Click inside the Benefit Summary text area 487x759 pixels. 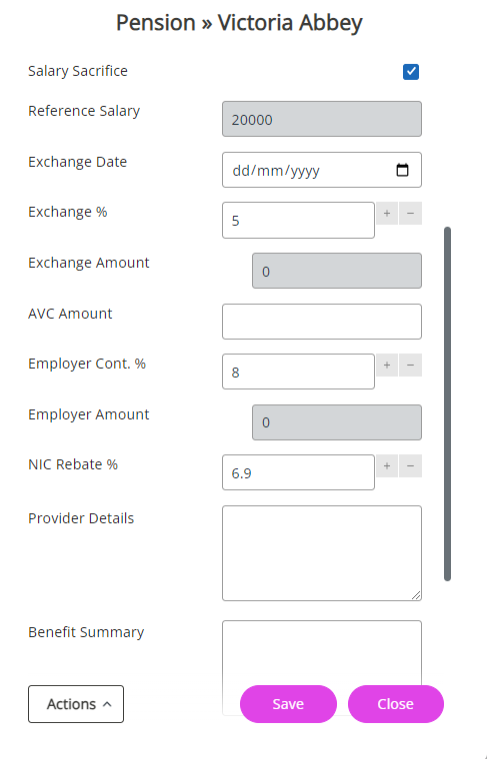322,653
